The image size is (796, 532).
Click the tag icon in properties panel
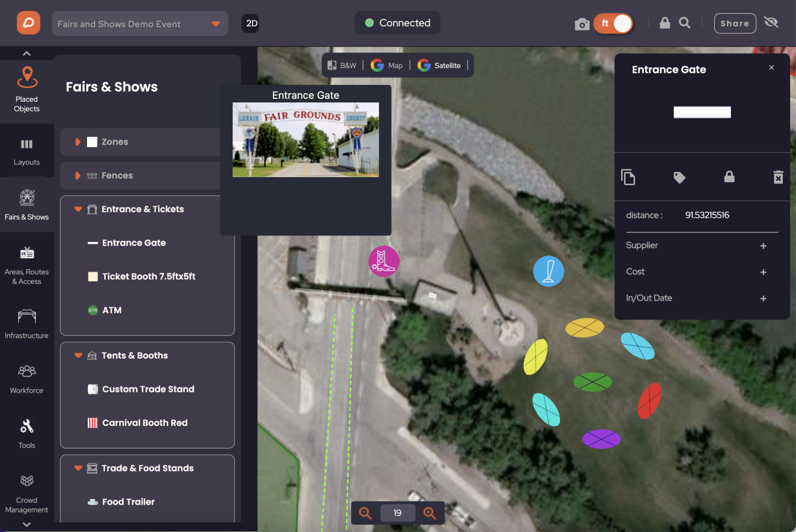tap(679, 177)
